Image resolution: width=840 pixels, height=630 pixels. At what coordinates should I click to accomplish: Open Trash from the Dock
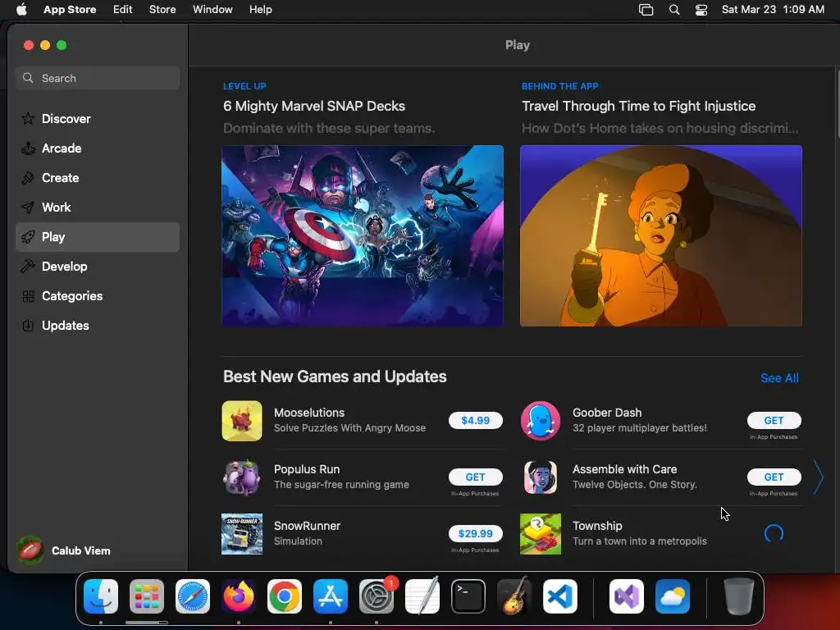[x=739, y=596]
